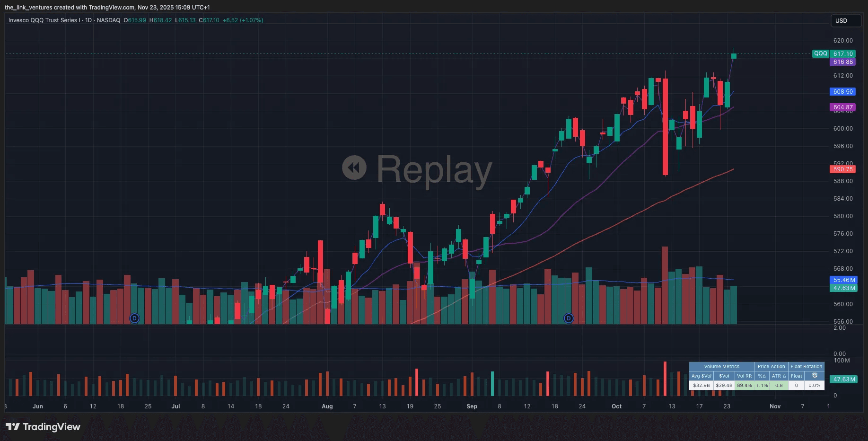Click the 617.10 last price label
Image resolution: width=868 pixels, height=441 pixels.
tap(843, 54)
